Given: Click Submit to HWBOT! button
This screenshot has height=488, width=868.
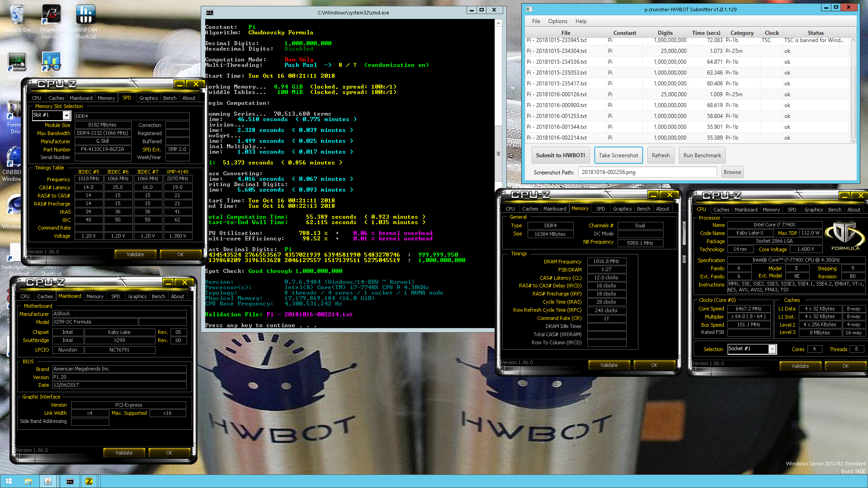Looking at the screenshot, I should tap(560, 155).
